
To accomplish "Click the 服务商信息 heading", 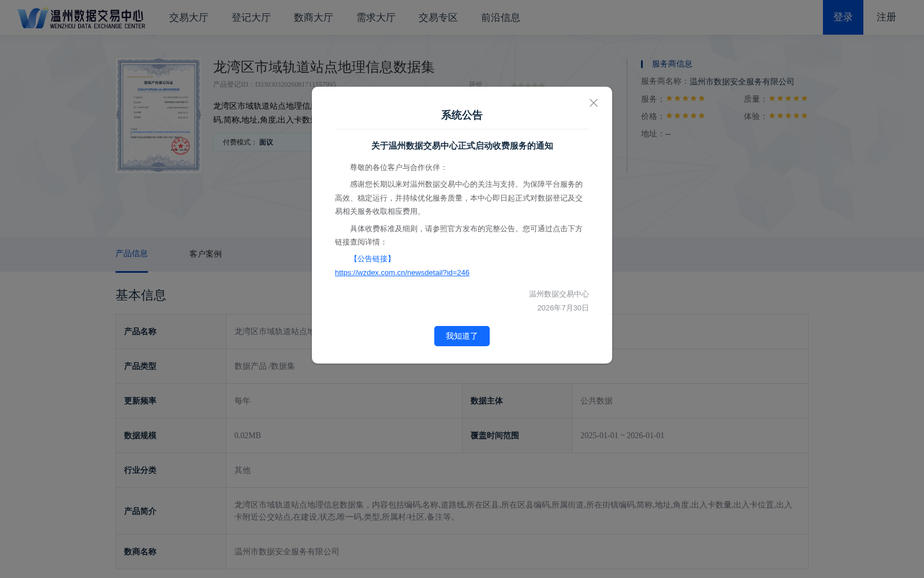I will pyautogui.click(x=672, y=64).
